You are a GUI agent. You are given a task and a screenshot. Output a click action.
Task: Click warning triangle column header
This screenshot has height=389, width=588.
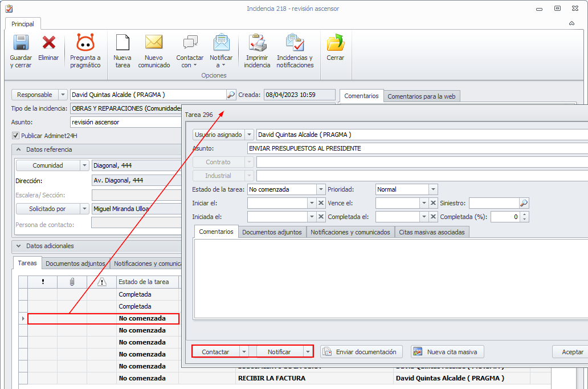pos(101,282)
